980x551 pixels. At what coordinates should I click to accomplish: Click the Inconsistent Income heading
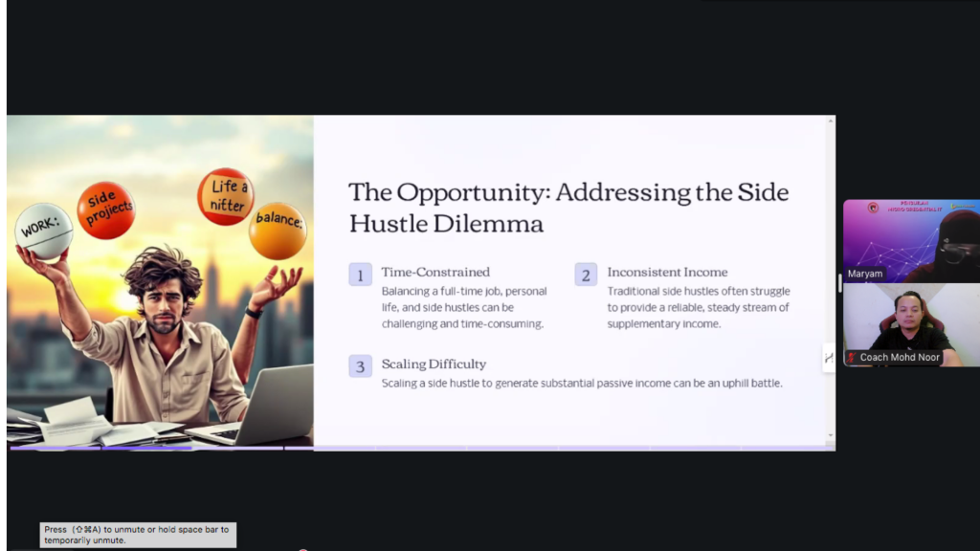point(667,273)
